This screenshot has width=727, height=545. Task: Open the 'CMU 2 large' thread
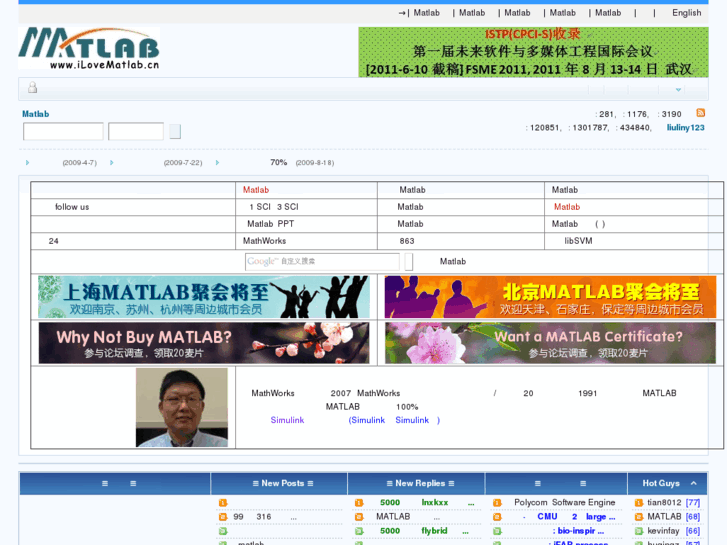click(569, 517)
